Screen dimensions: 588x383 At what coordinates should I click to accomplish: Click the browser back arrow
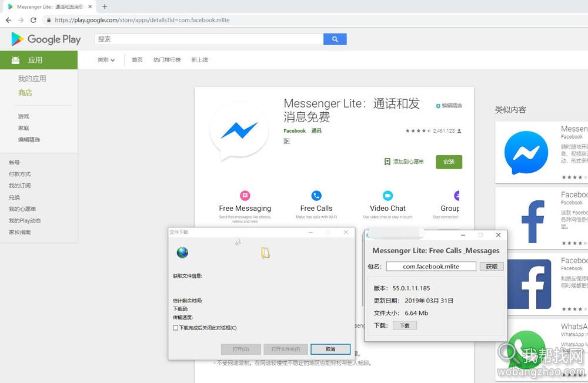tap(8, 20)
